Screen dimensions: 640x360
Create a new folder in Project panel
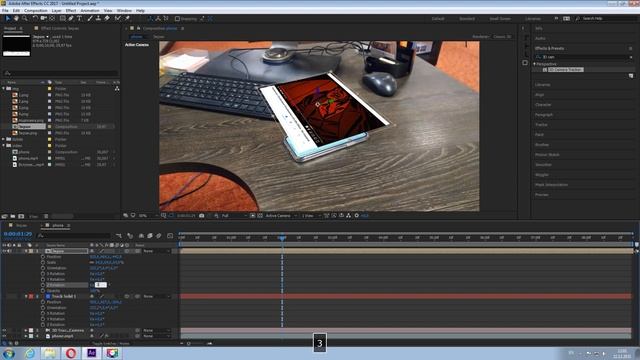point(13,216)
